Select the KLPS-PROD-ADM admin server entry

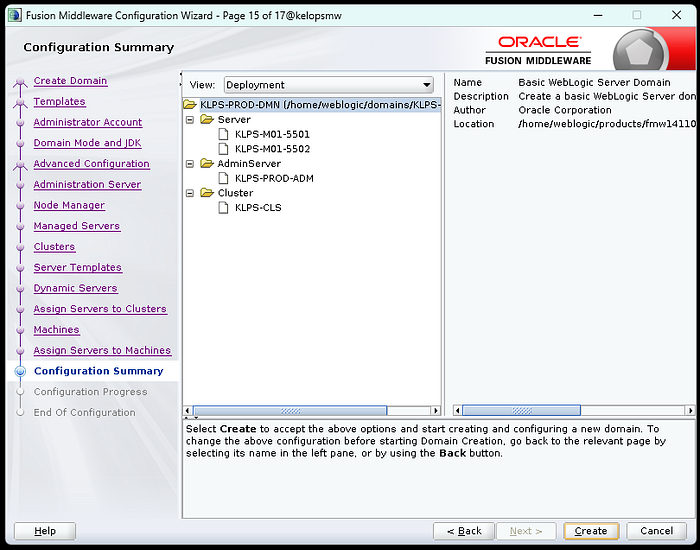(274, 178)
